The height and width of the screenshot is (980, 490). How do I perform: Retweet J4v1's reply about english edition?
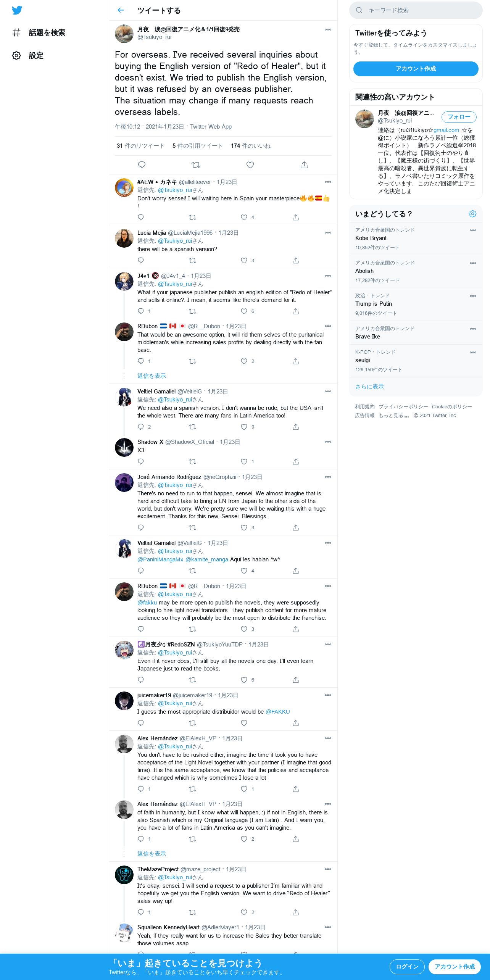pos(192,311)
